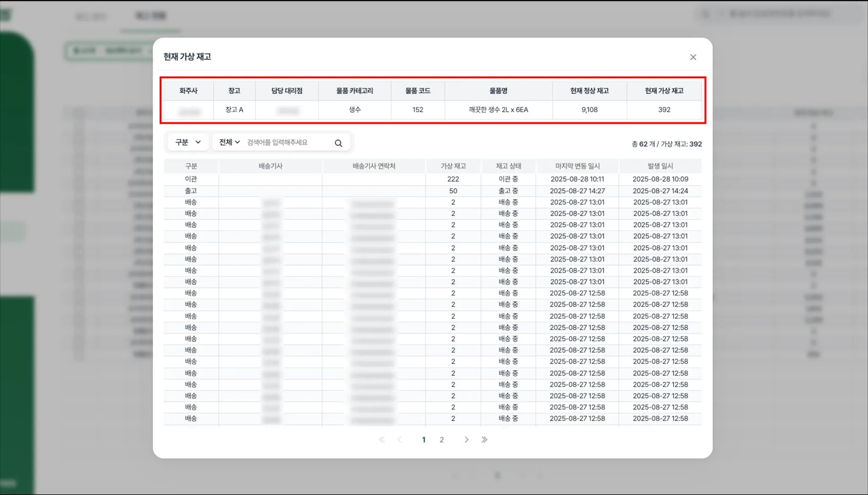
Task: Click inside the 검색어를 입력해주세요 search field
Action: (284, 142)
